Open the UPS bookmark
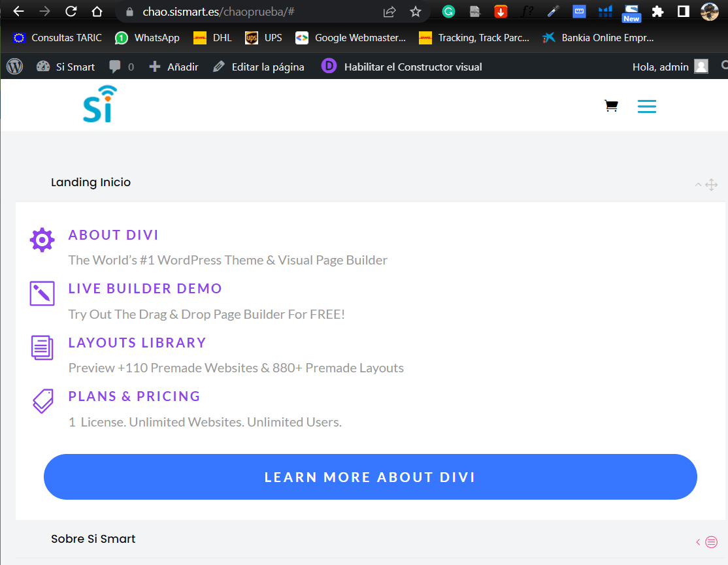 263,38
